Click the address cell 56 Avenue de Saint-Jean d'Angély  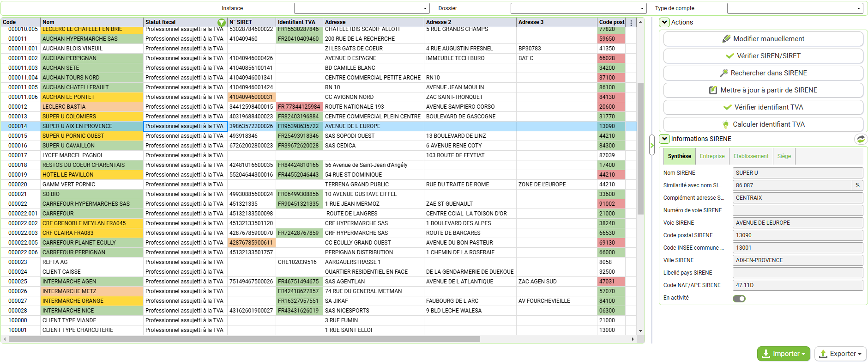point(374,165)
